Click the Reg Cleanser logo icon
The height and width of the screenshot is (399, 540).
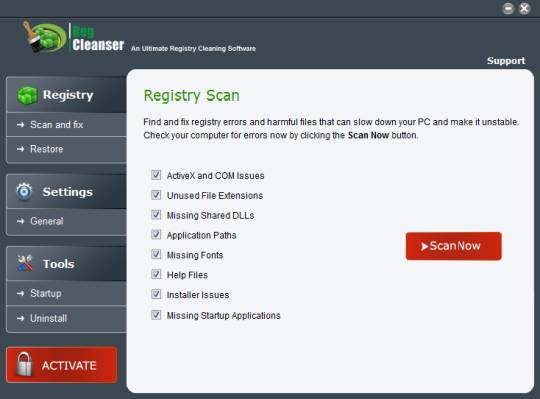44,37
